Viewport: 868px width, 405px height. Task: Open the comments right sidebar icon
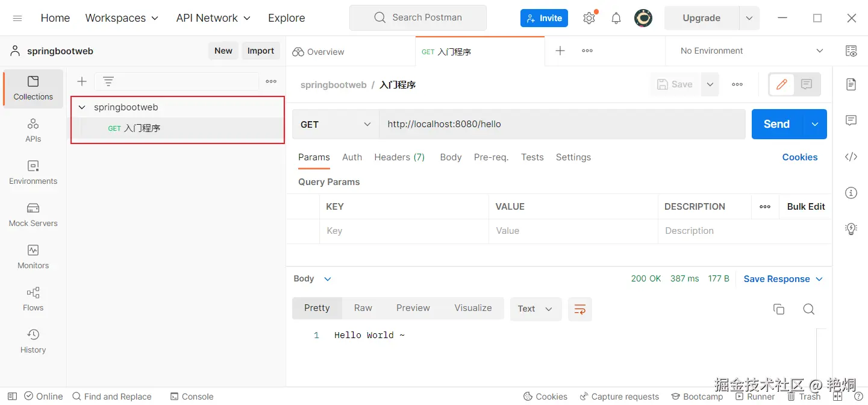coord(851,121)
